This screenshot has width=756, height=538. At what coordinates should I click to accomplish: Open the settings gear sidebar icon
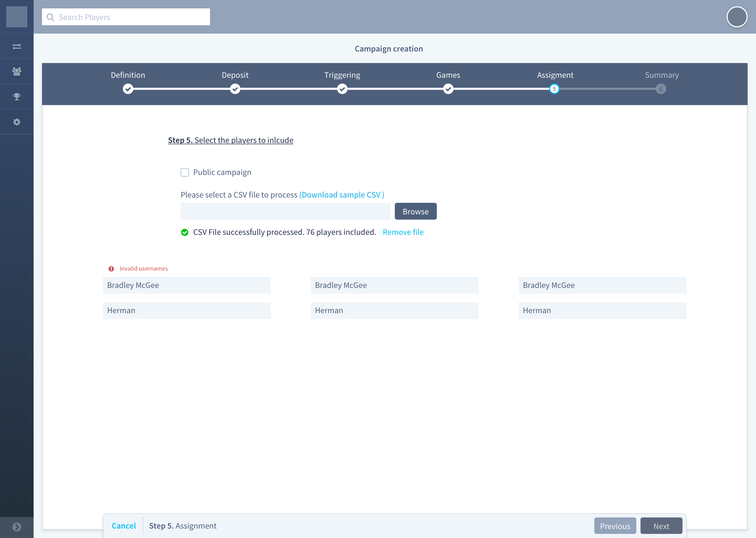[17, 122]
